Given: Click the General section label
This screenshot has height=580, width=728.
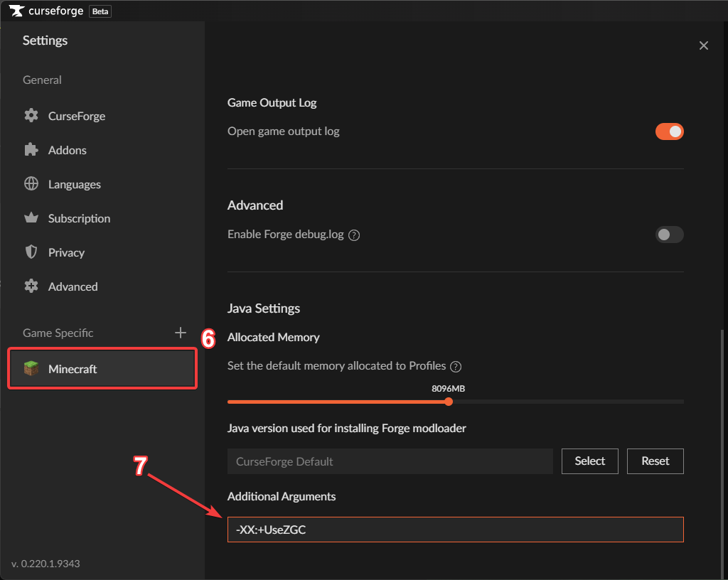Looking at the screenshot, I should click(42, 80).
